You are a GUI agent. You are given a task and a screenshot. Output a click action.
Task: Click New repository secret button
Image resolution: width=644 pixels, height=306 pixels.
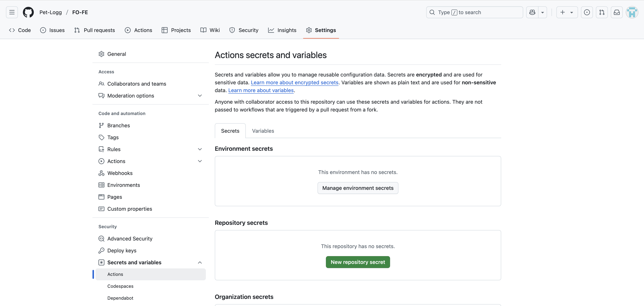click(x=357, y=262)
